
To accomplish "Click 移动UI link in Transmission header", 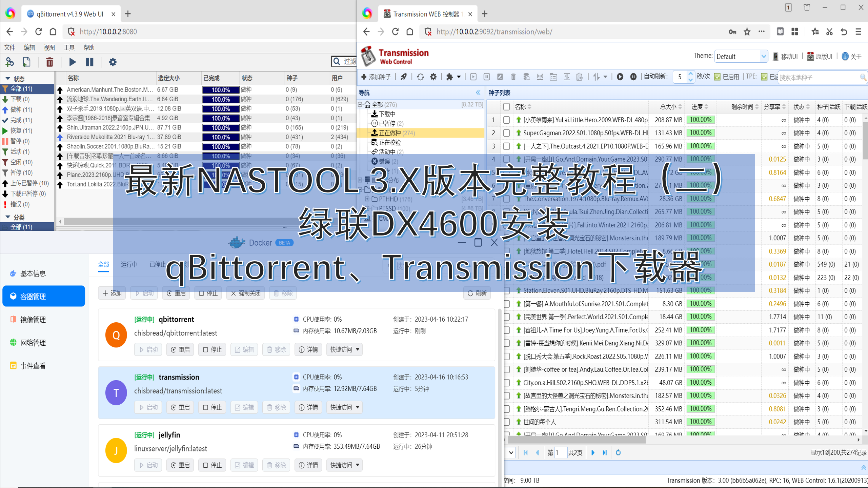I will pos(785,56).
